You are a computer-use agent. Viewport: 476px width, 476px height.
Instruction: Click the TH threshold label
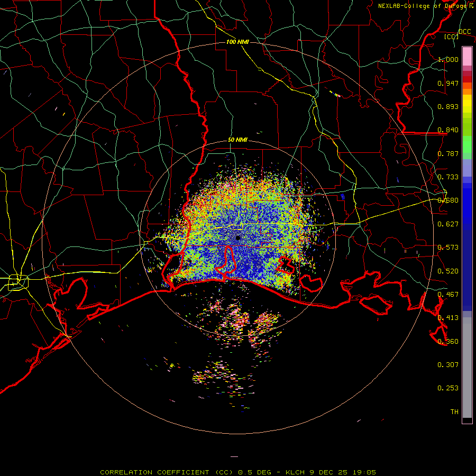[x=454, y=412]
